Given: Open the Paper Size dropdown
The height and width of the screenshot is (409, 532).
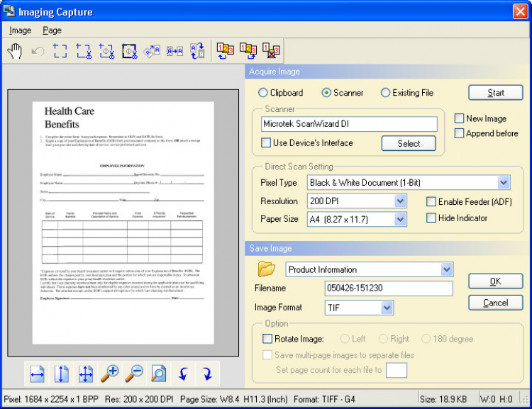Looking at the screenshot, I should point(400,220).
